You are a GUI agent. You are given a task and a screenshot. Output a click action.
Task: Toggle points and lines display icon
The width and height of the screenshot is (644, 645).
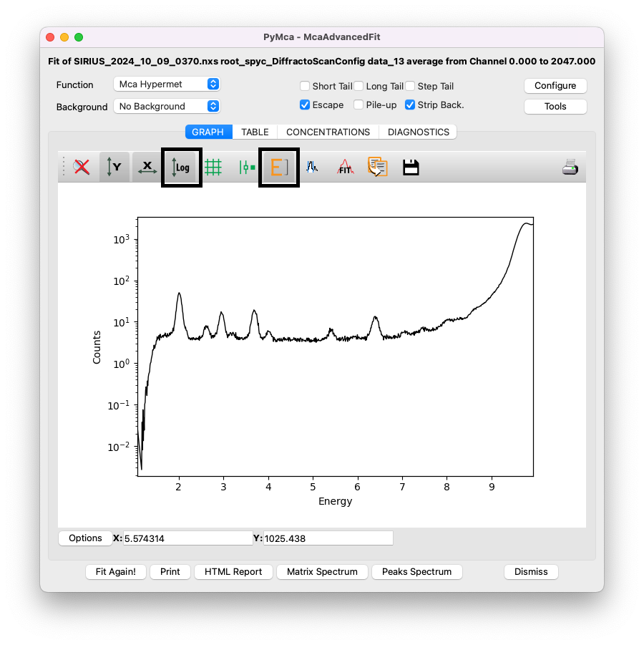pos(247,167)
